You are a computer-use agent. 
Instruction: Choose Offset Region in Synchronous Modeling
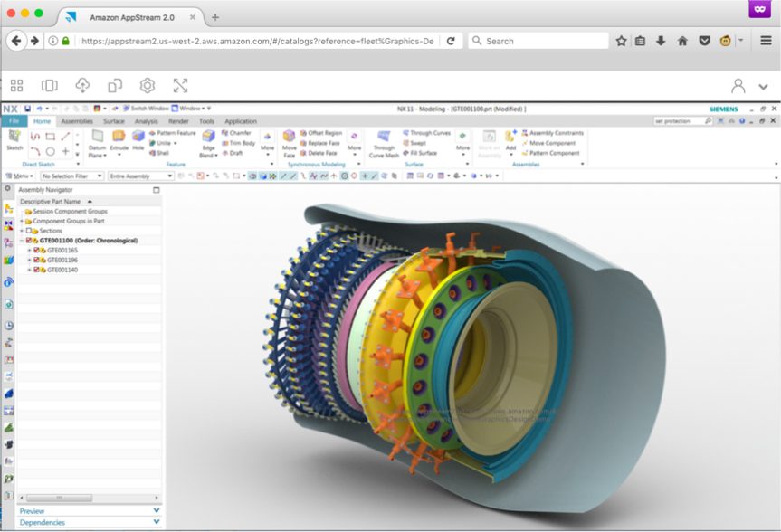click(320, 133)
